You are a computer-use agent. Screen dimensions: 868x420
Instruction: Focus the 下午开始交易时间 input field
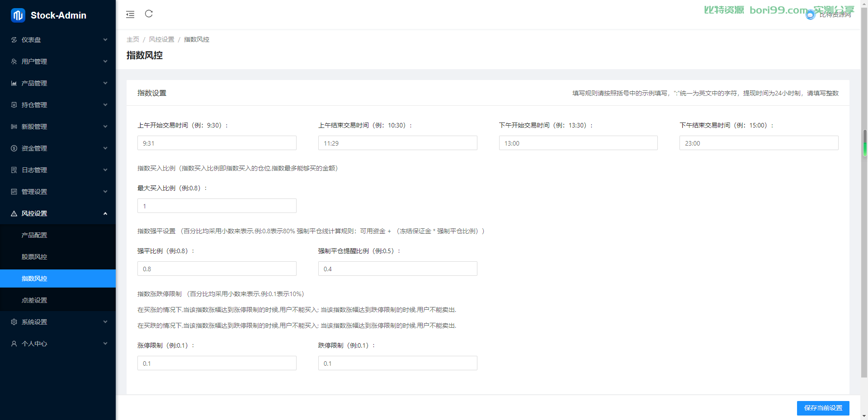coord(578,143)
